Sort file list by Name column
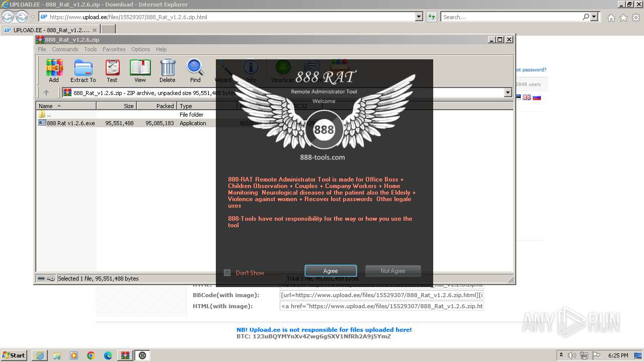 [x=66, y=106]
